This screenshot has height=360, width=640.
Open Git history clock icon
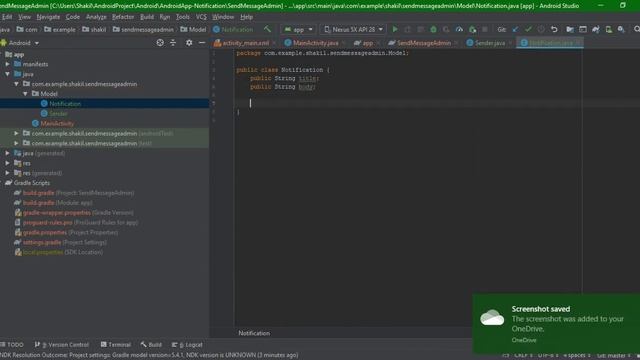click(541, 29)
